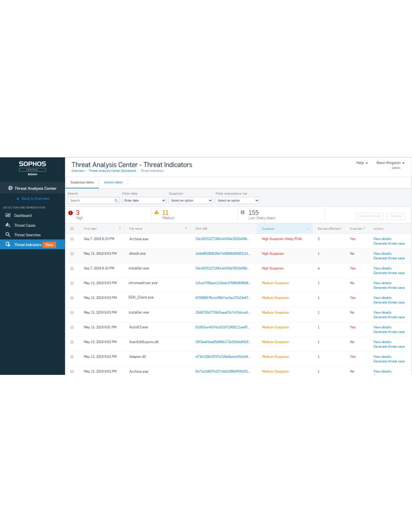Check the select-all checkbox in table header
The height and width of the screenshot is (532, 412).
click(72, 229)
